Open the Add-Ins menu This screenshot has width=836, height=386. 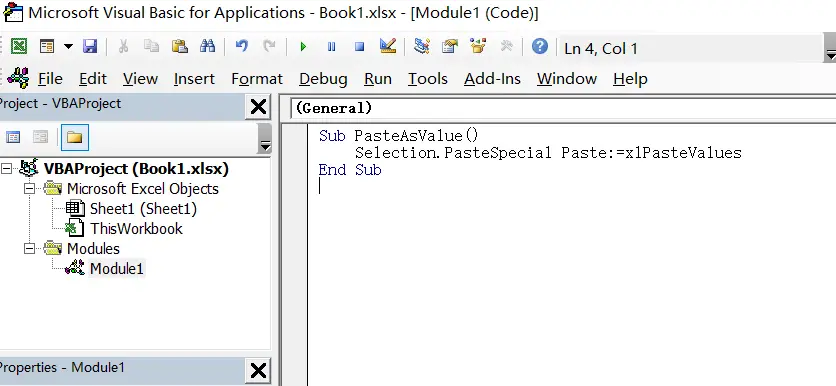tap(492, 79)
